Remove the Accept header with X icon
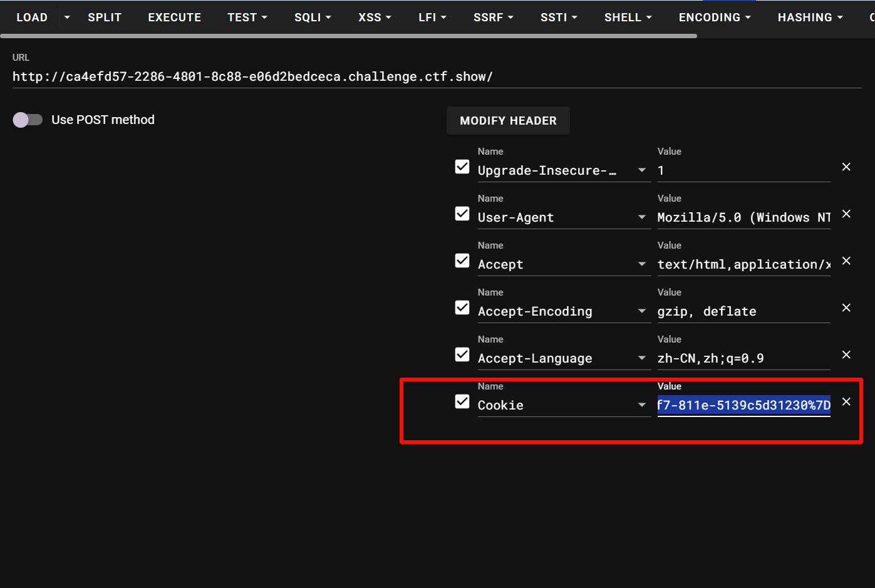 (846, 261)
